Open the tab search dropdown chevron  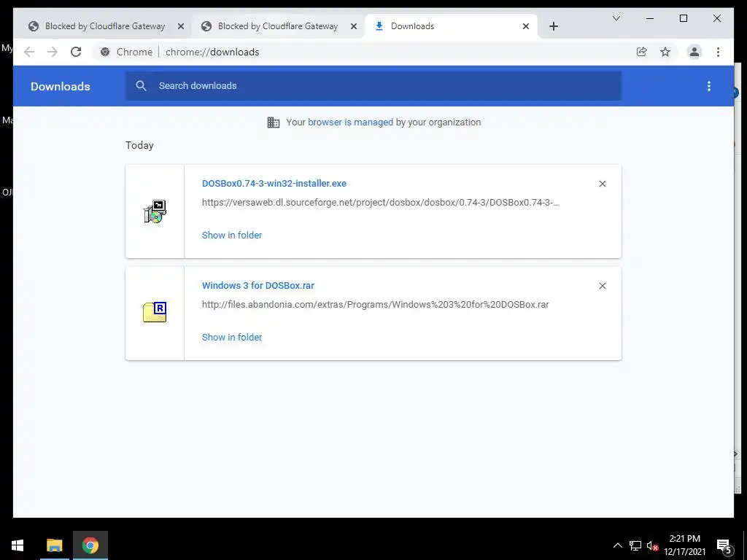click(x=616, y=18)
